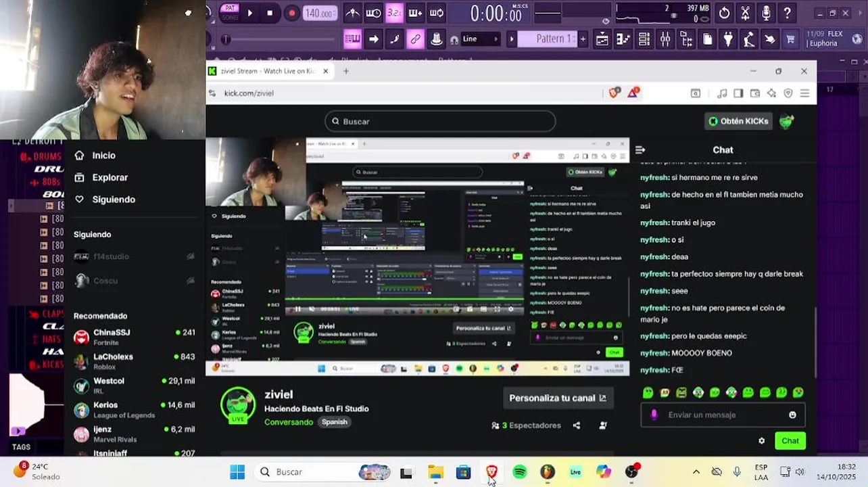Click the Conversando category link
Image resolution: width=868 pixels, height=487 pixels.
tap(289, 422)
